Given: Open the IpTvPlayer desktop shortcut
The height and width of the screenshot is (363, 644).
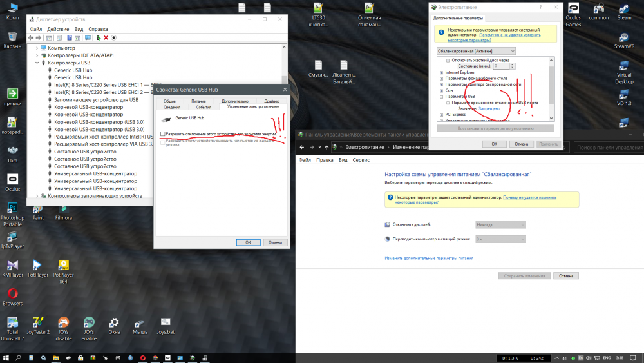Looking at the screenshot, I should tap(12, 240).
